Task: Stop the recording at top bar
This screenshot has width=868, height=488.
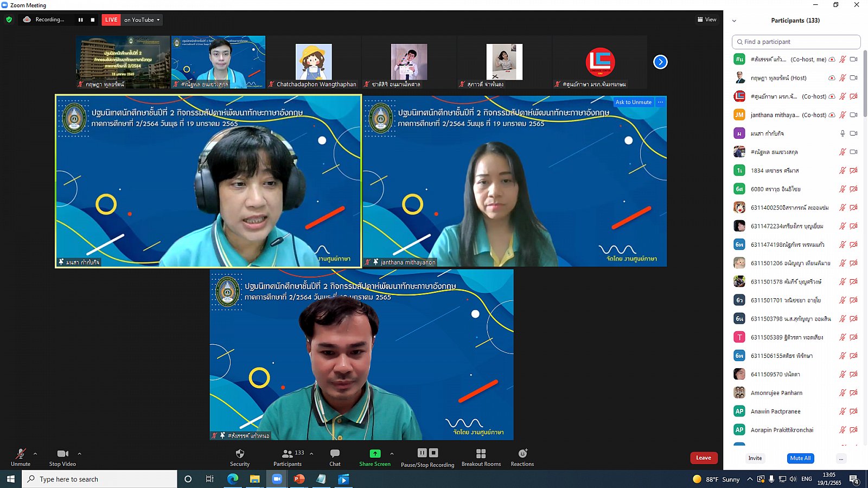Action: (93, 20)
